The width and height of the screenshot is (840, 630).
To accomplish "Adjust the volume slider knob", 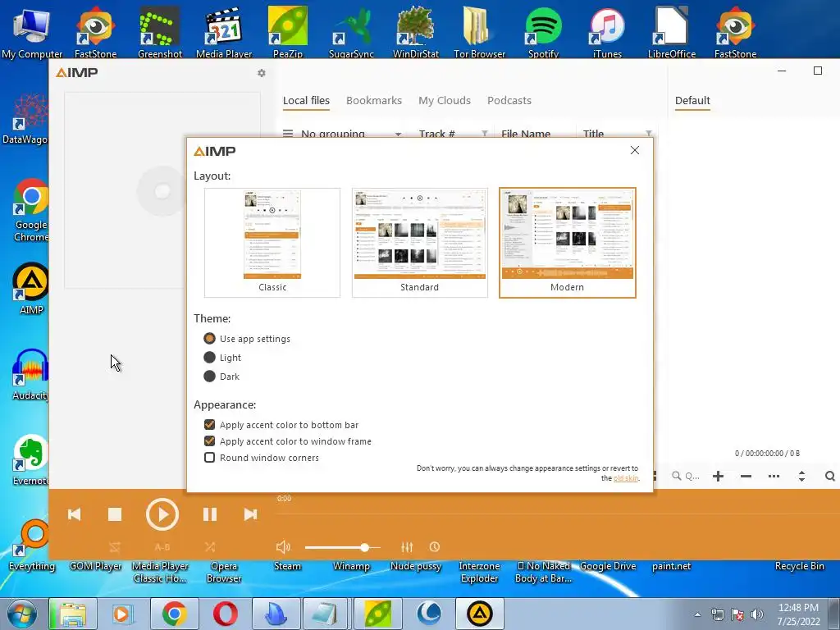I will (364, 547).
